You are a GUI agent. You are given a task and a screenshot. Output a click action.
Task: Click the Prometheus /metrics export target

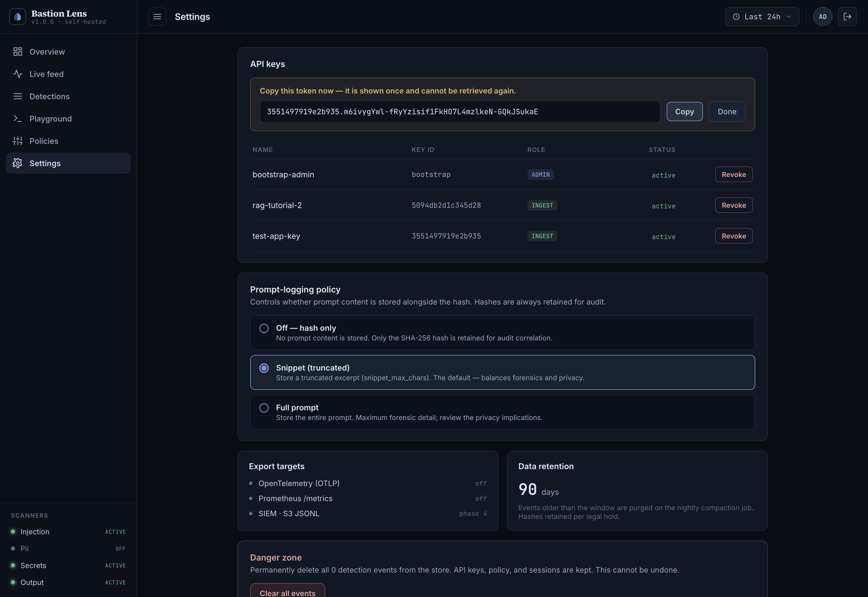pos(368,499)
